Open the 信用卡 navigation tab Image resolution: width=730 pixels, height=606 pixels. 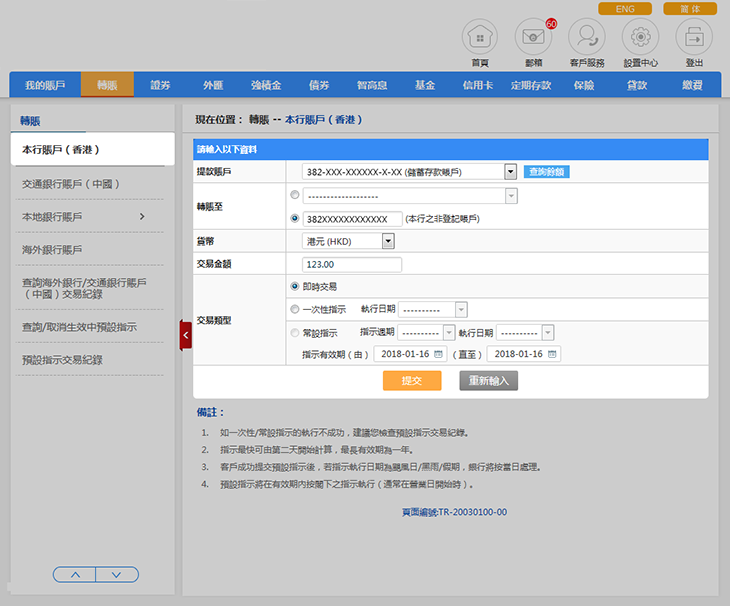[x=477, y=85]
